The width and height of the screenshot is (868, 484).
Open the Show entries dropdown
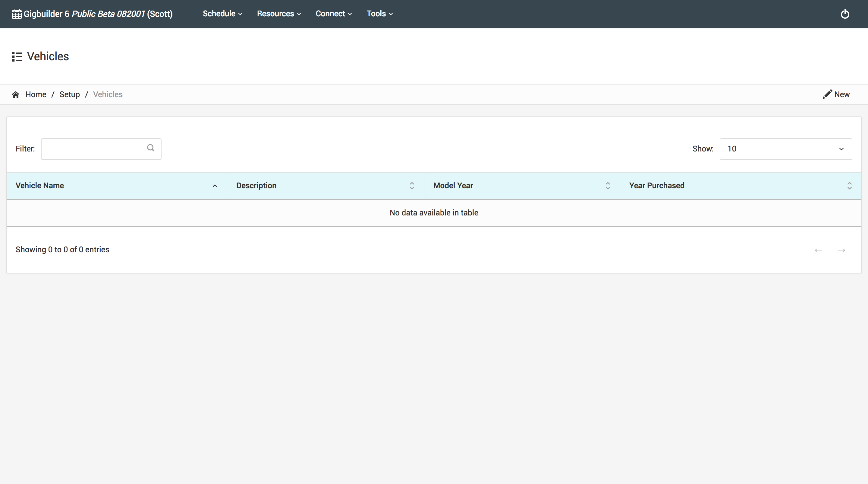(x=785, y=149)
